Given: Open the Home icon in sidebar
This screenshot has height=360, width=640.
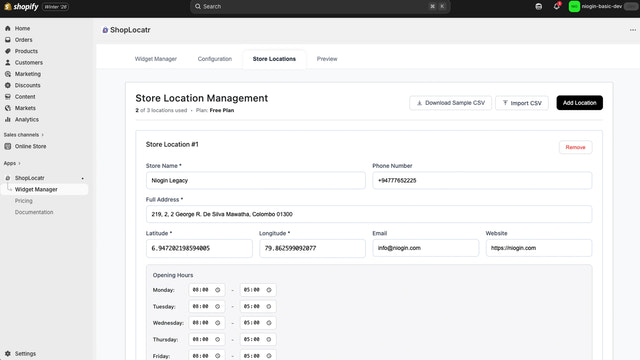Looking at the screenshot, I should (x=8, y=28).
